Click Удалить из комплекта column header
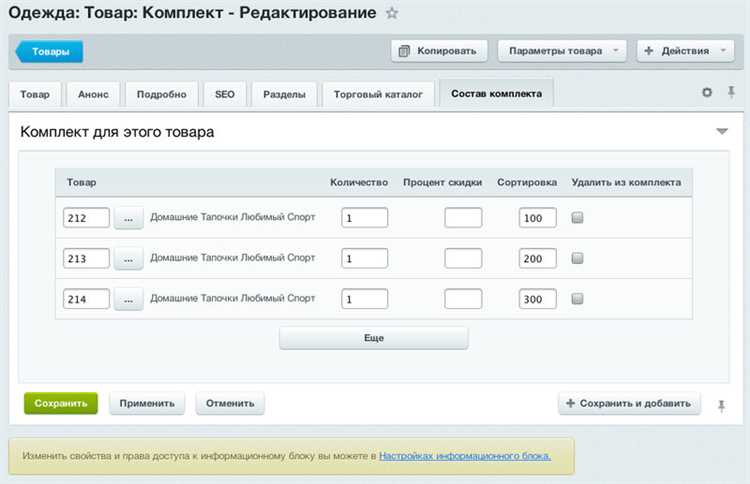The width and height of the screenshot is (750, 484). 626,182
